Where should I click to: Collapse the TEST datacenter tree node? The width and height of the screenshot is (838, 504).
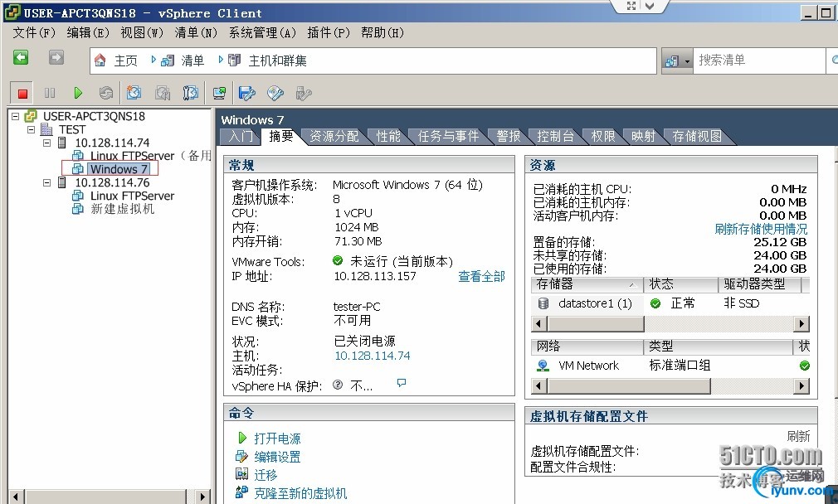pyautogui.click(x=31, y=129)
